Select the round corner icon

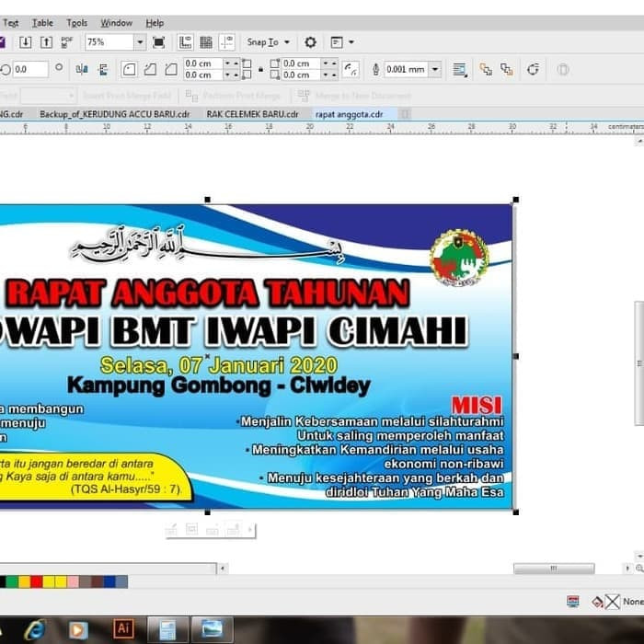coord(129,69)
